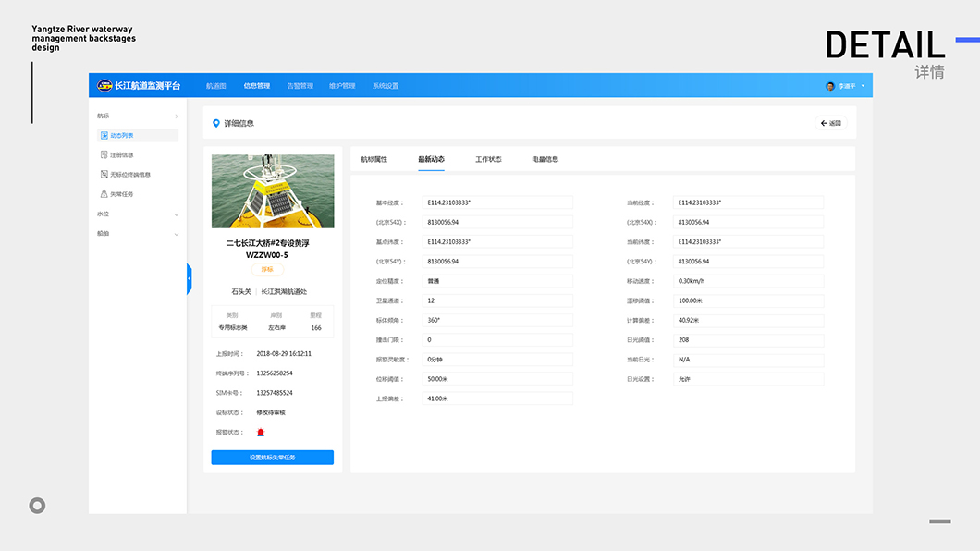Viewport: 980px width, 551px height.
Task: Click the 当前经度 input field
Action: point(748,202)
